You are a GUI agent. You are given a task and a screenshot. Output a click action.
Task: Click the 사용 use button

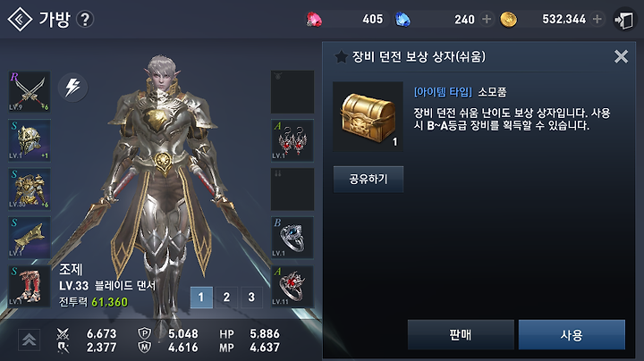click(x=572, y=335)
